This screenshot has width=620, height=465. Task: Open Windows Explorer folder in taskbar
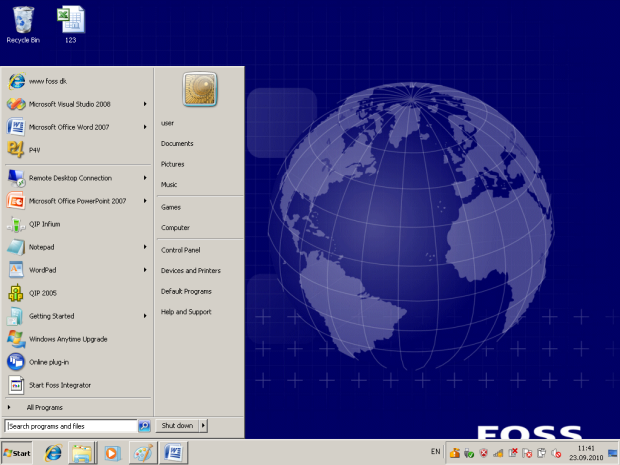click(82, 453)
